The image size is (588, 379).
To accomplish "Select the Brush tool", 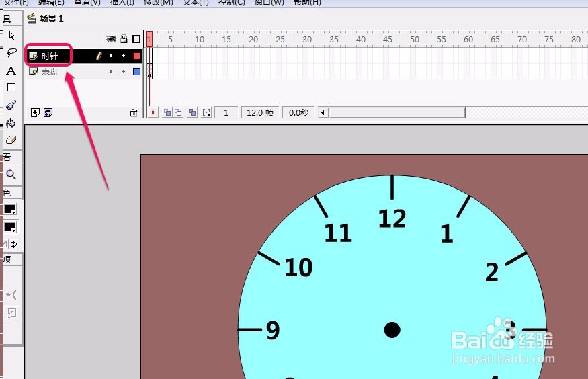I will [x=11, y=105].
